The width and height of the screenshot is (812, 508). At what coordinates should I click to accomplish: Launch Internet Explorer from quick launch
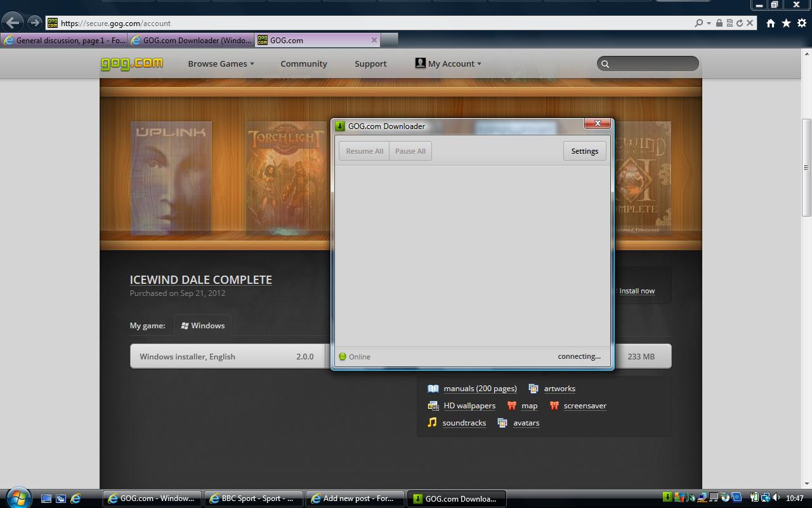tap(75, 499)
